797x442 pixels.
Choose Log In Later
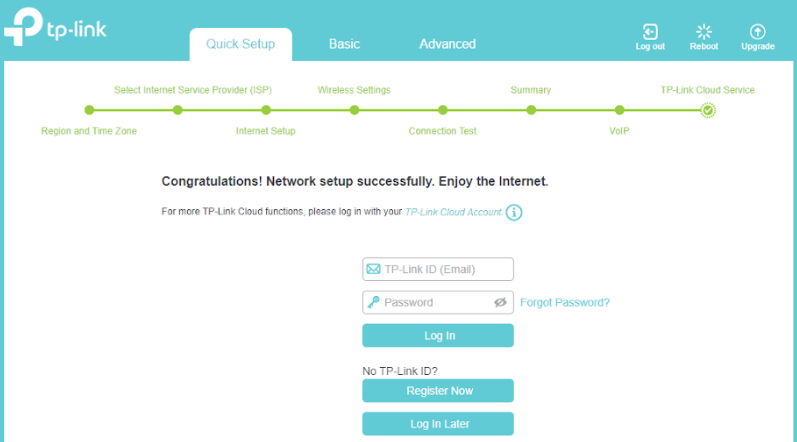point(438,424)
